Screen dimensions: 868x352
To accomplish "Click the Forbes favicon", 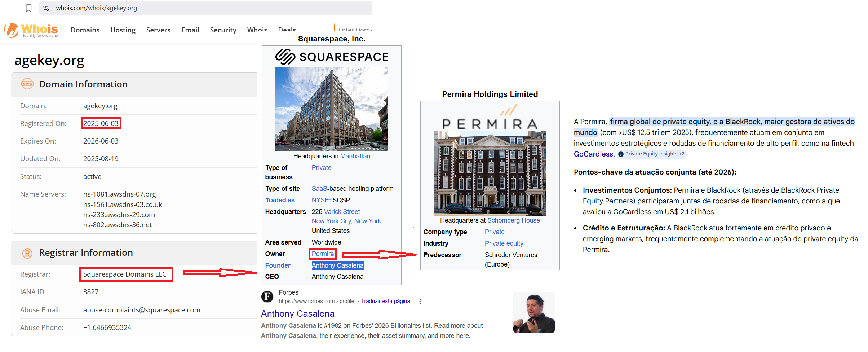I will 267,296.
